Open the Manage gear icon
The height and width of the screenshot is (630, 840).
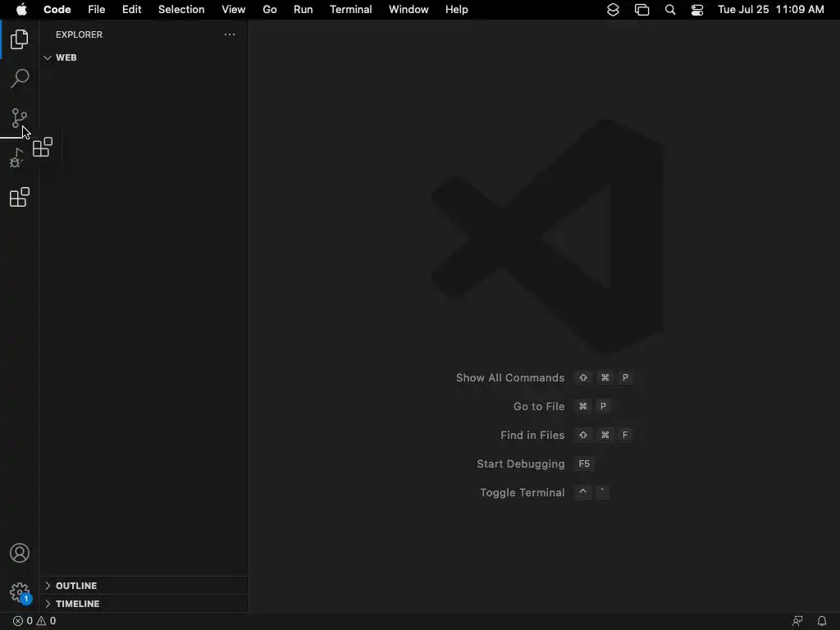[20, 592]
